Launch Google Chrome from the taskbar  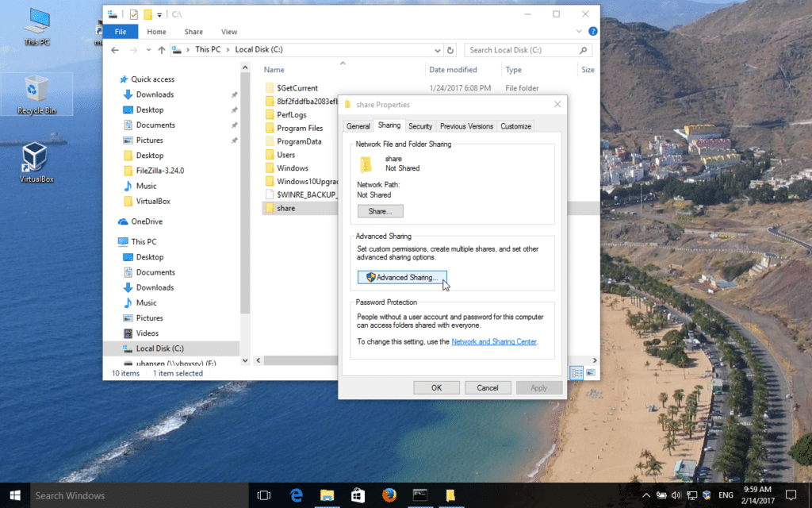pyautogui.click(x=389, y=495)
